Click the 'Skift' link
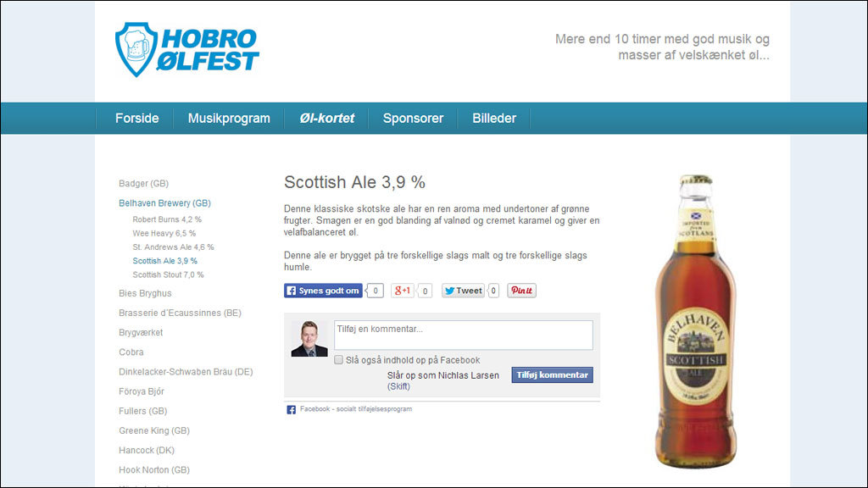This screenshot has height=488, width=868. point(398,386)
